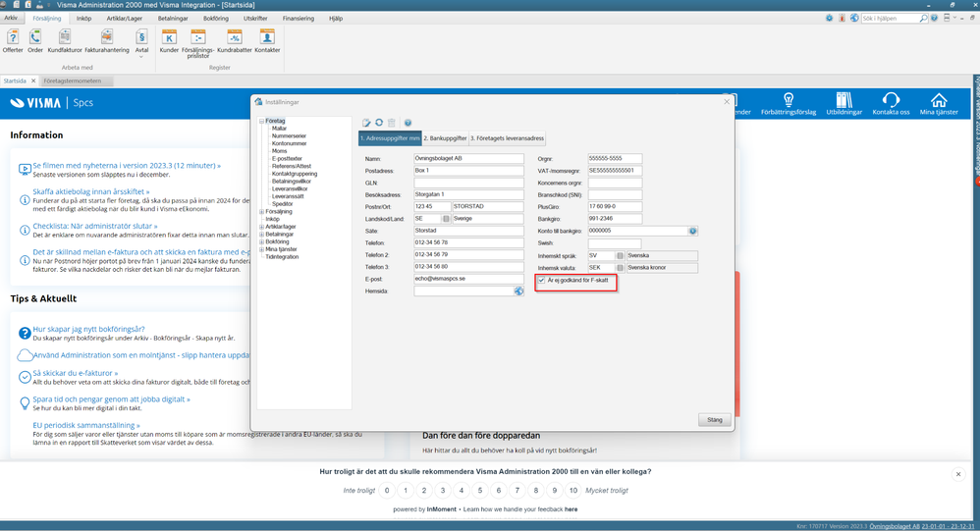Click the trash icon in Inställningar toolbar
Screen dimensions: 980x531
pos(391,123)
